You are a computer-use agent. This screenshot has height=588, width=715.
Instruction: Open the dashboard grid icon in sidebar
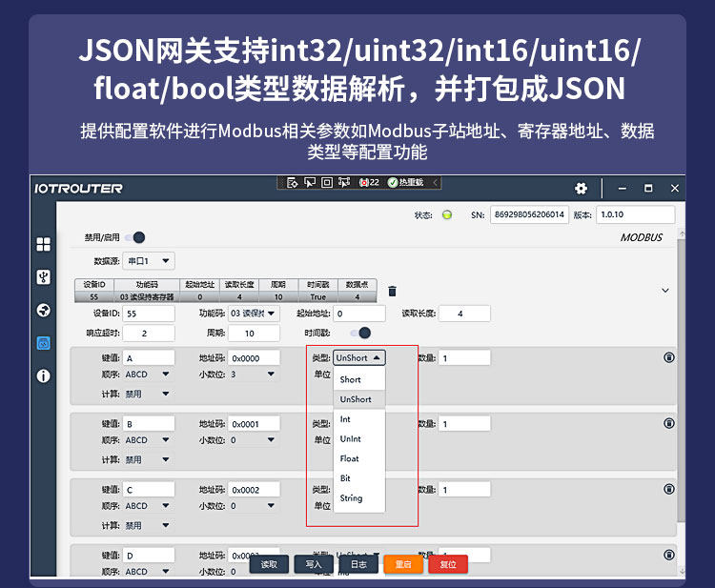pyautogui.click(x=43, y=244)
